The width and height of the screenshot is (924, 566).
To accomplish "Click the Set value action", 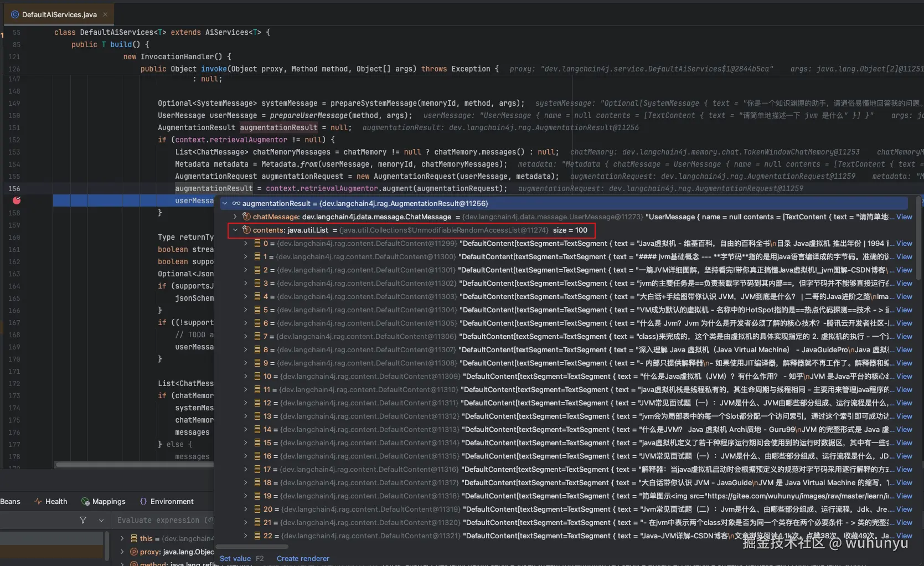I will click(235, 558).
